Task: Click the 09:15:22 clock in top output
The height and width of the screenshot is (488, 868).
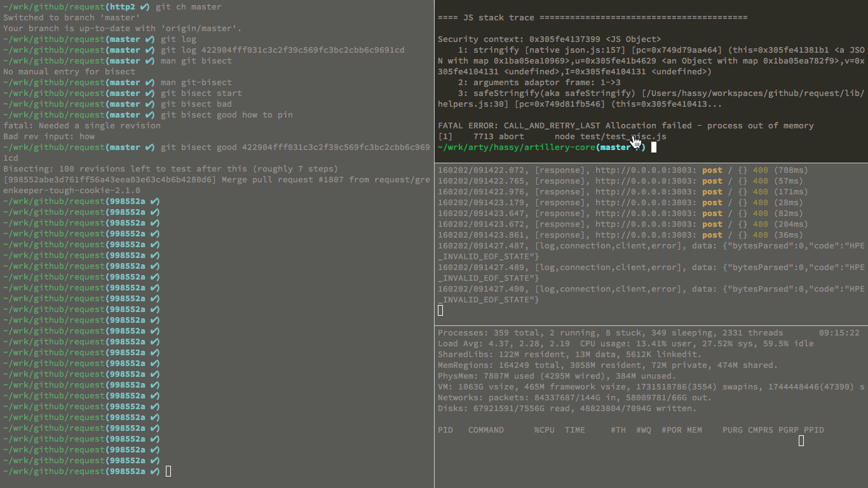Action: click(x=839, y=333)
